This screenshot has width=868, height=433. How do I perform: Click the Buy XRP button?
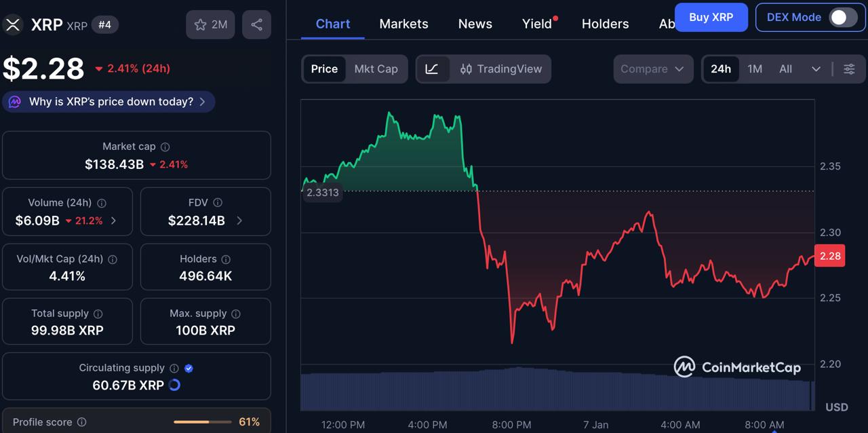click(x=711, y=17)
